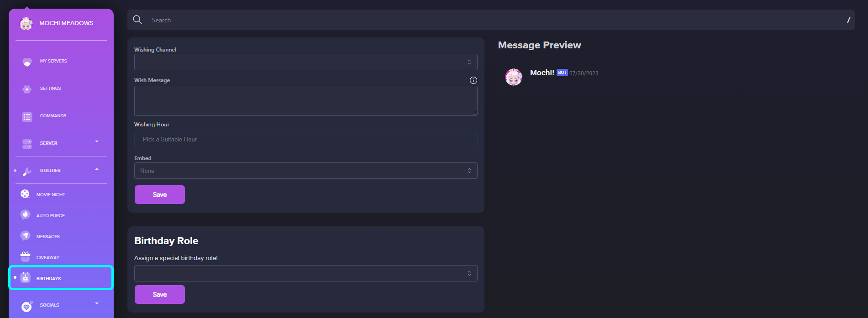Open the Embed dropdown showing None
The width and height of the screenshot is (868, 318).
(x=305, y=171)
